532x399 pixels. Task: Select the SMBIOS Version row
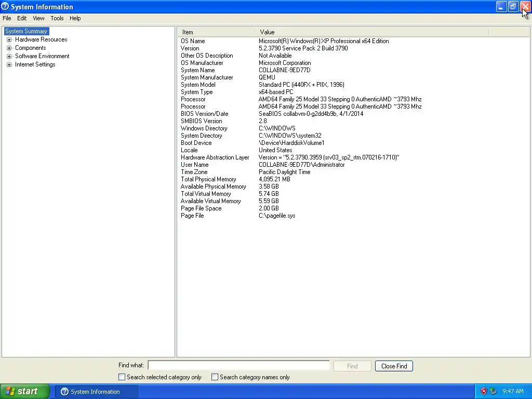coord(353,121)
